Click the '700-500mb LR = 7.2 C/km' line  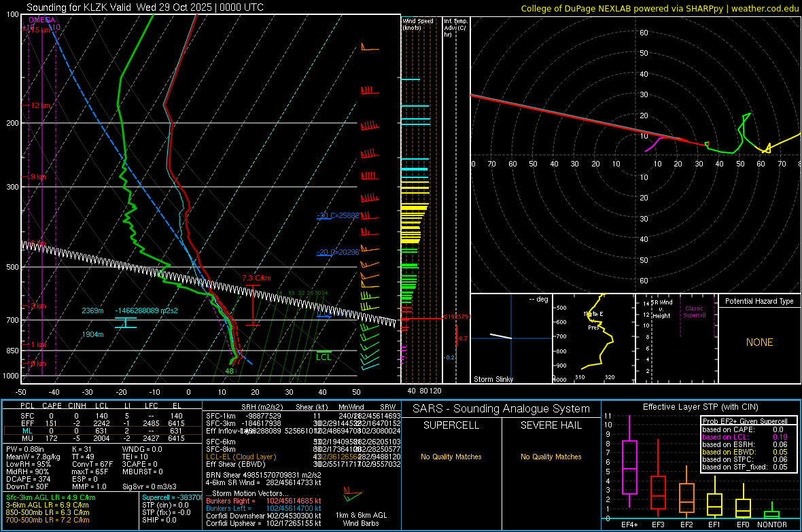(x=48, y=520)
